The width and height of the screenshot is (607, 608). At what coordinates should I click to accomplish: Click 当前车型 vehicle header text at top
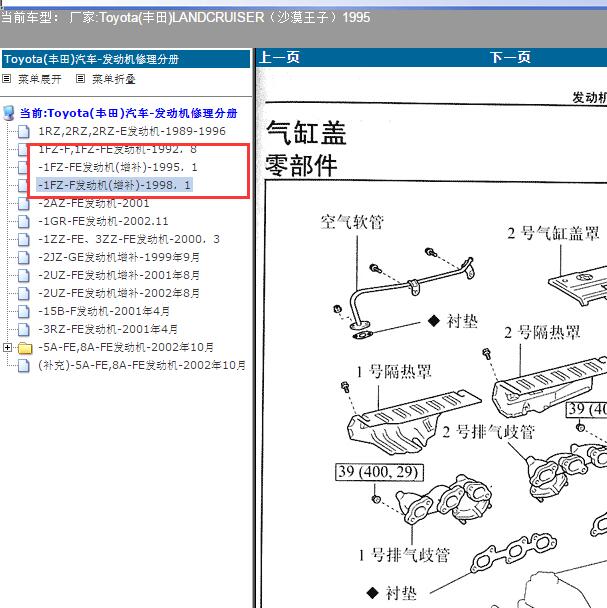point(185,18)
